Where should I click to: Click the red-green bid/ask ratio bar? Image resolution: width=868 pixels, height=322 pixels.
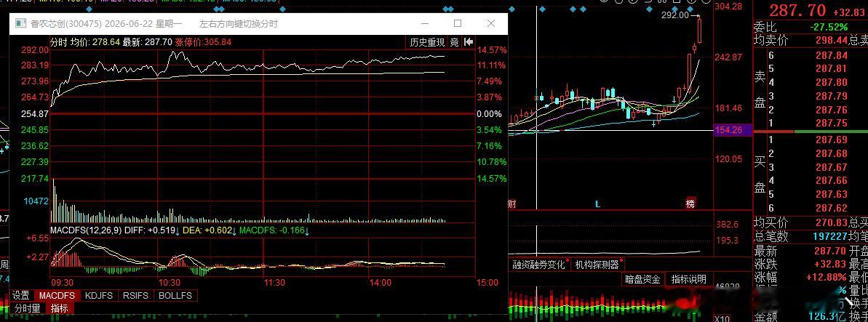[x=811, y=131]
